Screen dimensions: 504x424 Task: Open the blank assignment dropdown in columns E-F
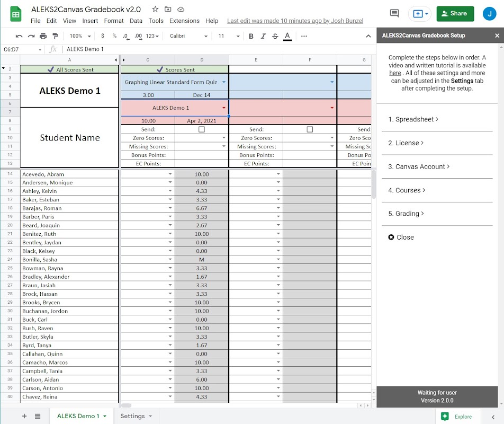pos(332,82)
